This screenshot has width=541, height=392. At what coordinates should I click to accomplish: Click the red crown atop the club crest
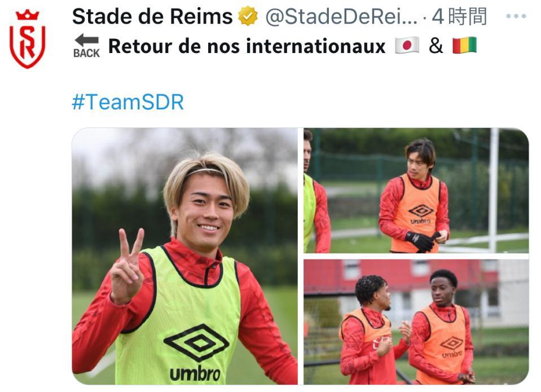[27, 15]
